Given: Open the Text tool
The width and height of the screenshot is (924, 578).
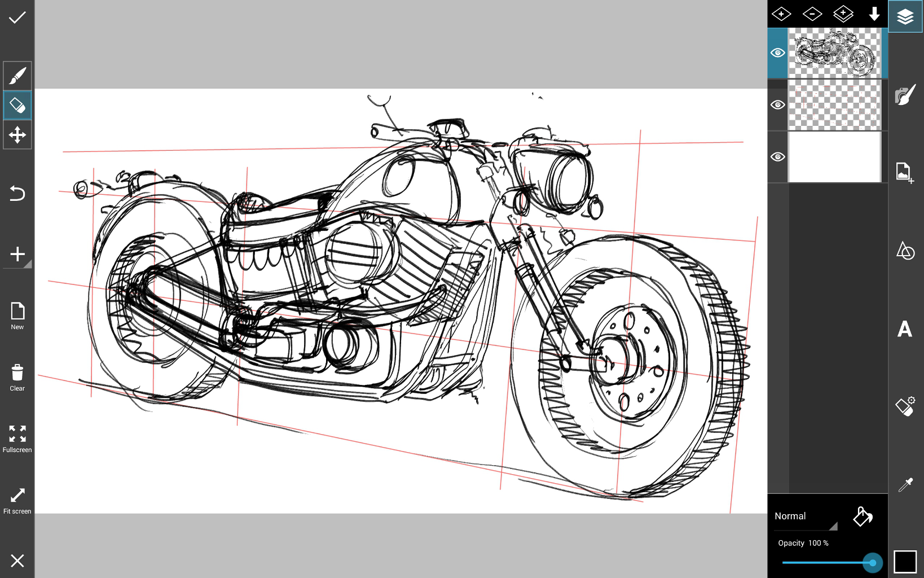Looking at the screenshot, I should (x=905, y=329).
